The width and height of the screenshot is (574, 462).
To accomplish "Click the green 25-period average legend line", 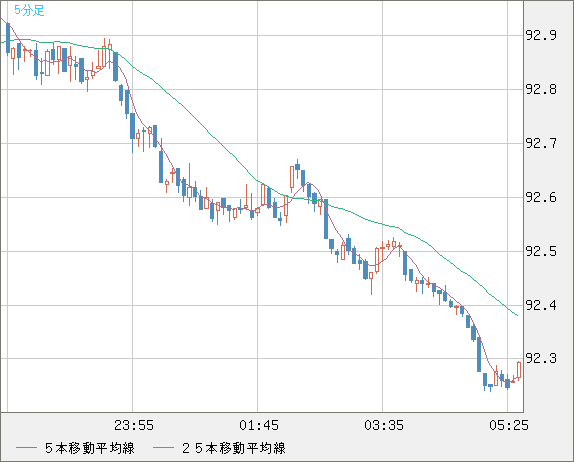I will click(x=163, y=448).
